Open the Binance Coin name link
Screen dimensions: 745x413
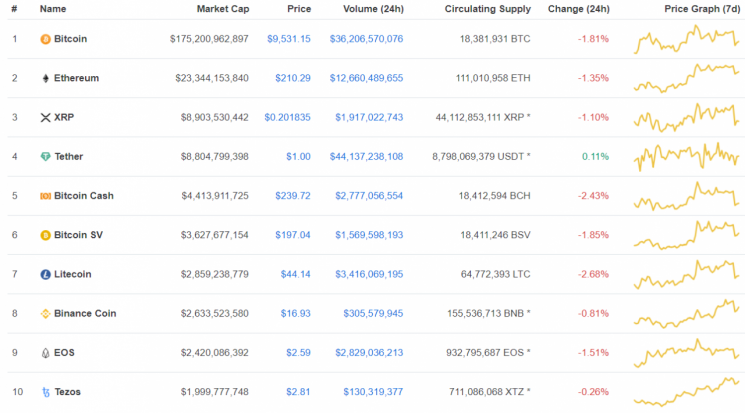point(85,313)
